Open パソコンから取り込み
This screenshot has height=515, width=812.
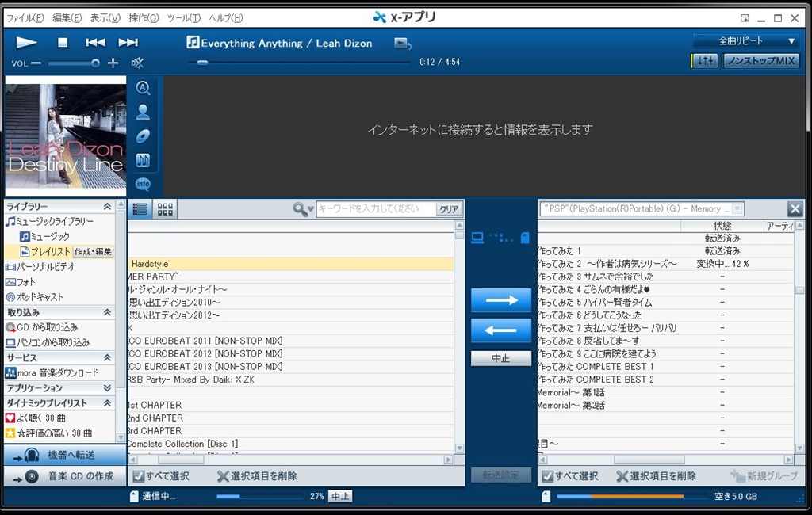coord(48,342)
